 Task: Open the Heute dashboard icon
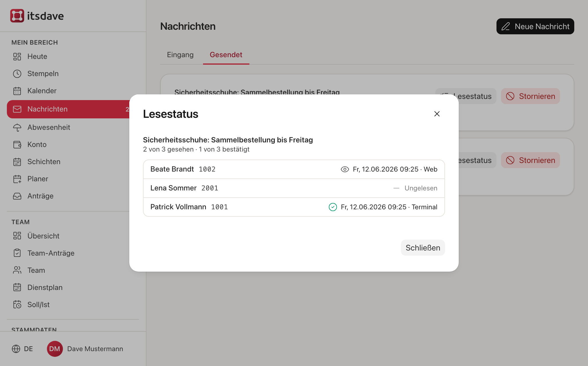coord(17,57)
